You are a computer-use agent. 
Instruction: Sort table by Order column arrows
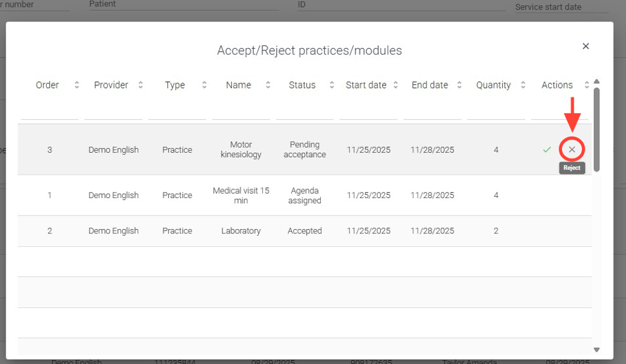76,85
